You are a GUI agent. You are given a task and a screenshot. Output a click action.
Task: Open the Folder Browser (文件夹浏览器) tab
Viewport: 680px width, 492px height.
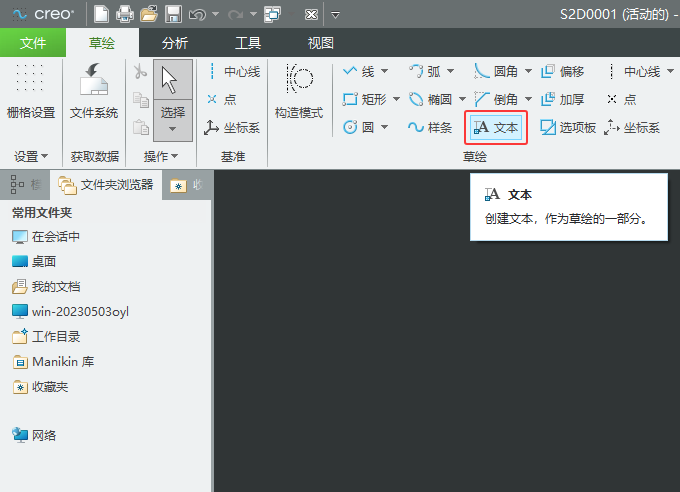(x=106, y=185)
